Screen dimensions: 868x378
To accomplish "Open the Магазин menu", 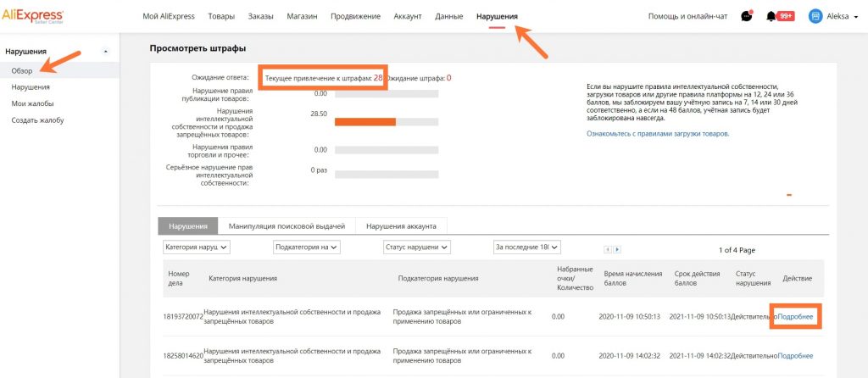I will tap(303, 17).
